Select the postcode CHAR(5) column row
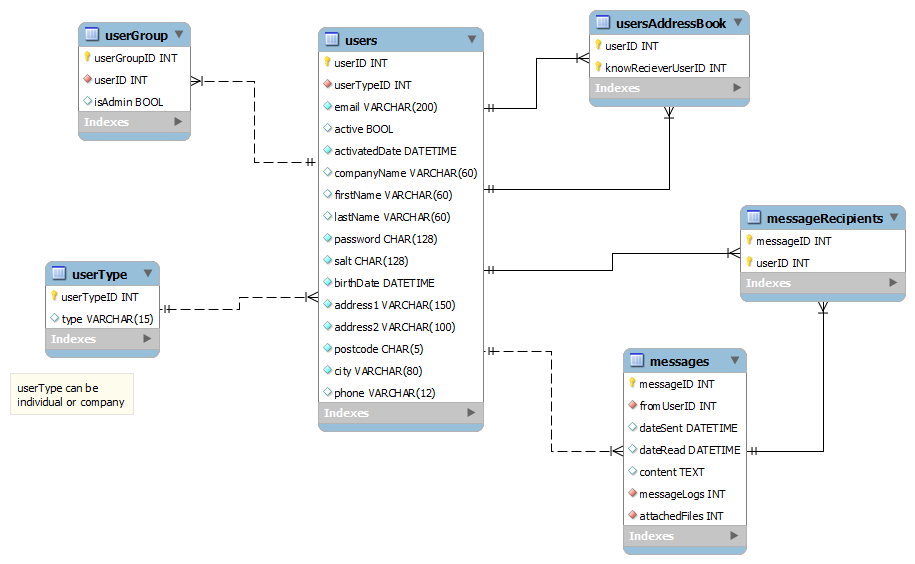Viewport: 915px width, 564px height. point(378,349)
